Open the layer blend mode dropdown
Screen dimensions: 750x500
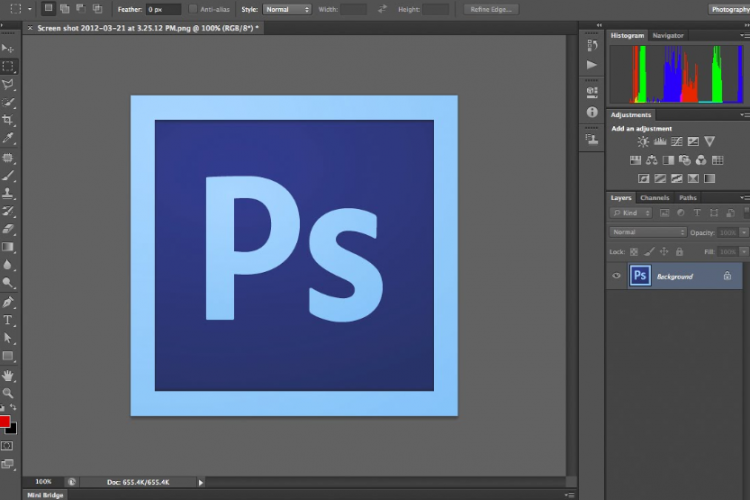[x=648, y=232]
